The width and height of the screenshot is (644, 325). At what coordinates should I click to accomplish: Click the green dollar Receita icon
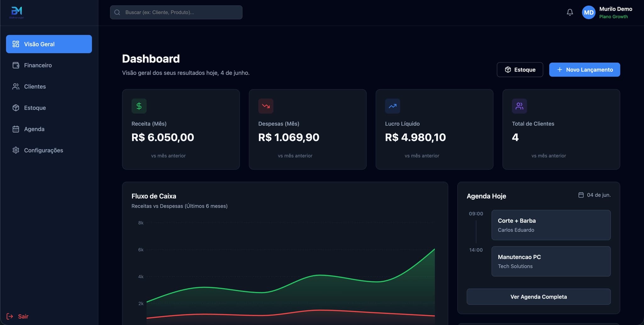[139, 106]
